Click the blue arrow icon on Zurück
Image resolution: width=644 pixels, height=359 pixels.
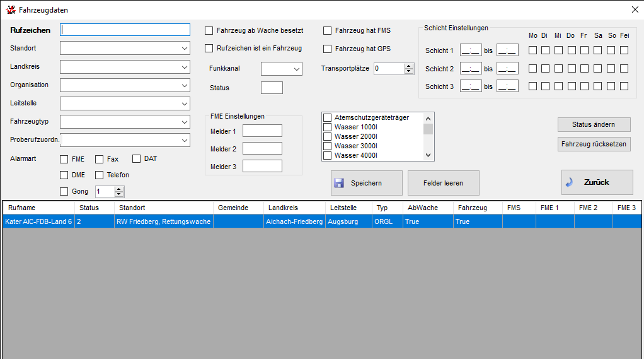tap(570, 182)
